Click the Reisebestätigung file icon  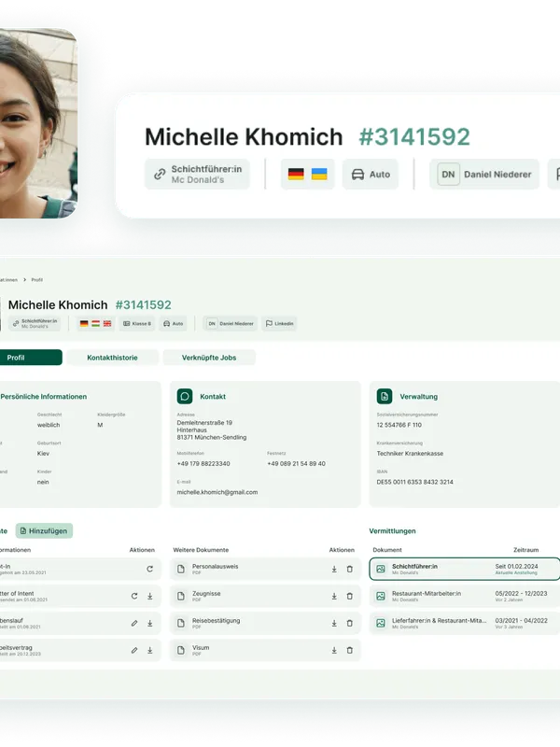click(x=181, y=623)
